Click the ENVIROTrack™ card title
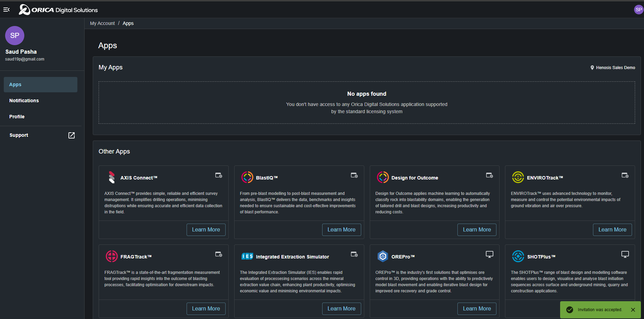 (x=545, y=178)
